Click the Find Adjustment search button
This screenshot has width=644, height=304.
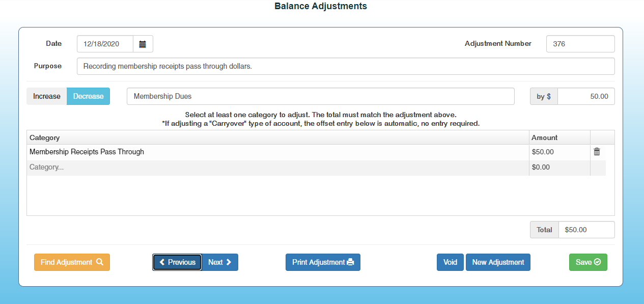coord(72,262)
